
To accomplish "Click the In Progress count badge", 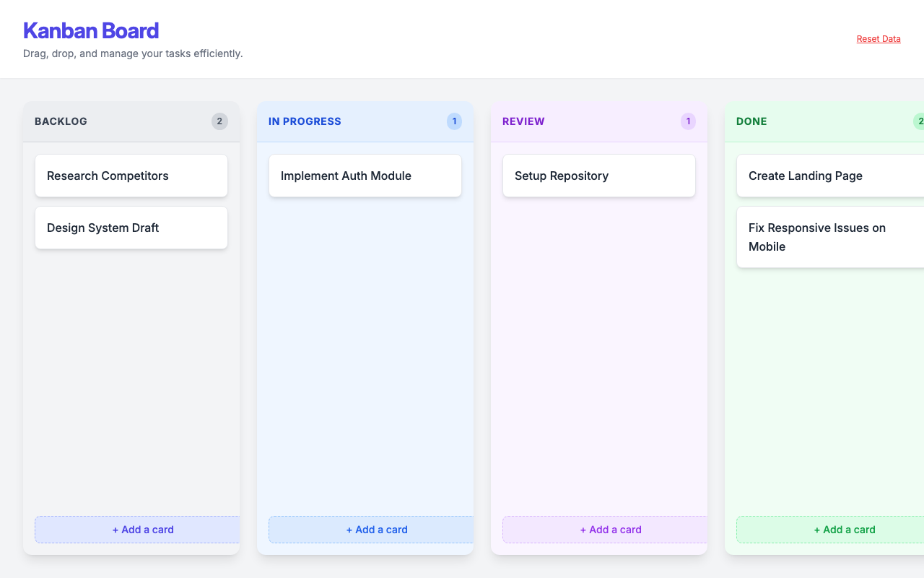I will 454,121.
